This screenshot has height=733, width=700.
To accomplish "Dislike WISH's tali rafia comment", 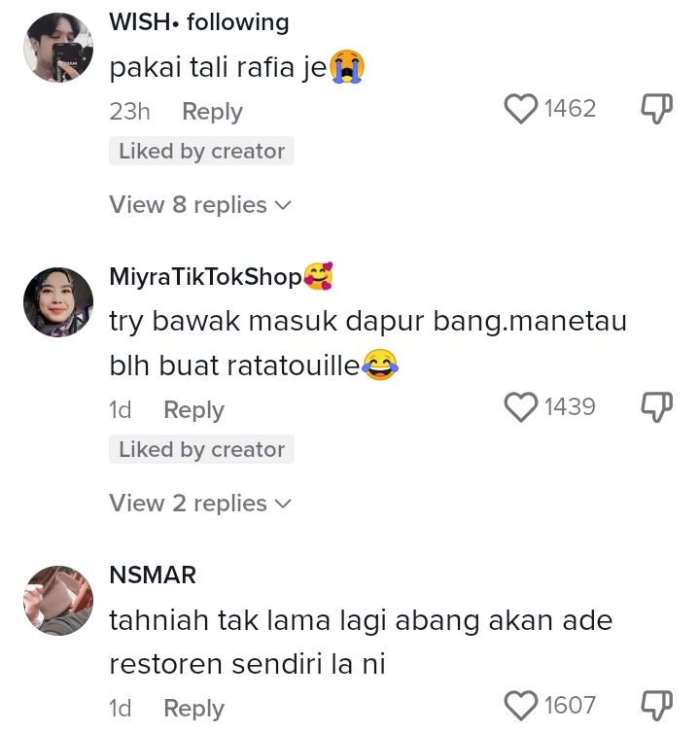I will point(656,109).
